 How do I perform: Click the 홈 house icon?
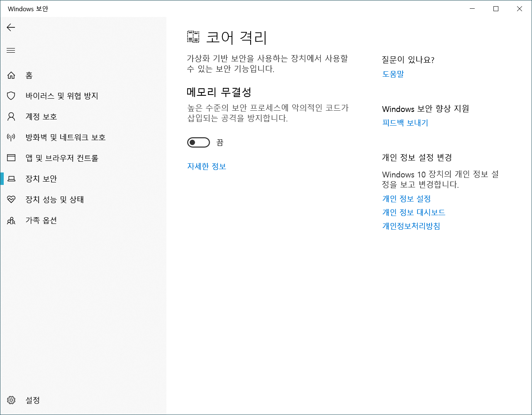point(11,75)
